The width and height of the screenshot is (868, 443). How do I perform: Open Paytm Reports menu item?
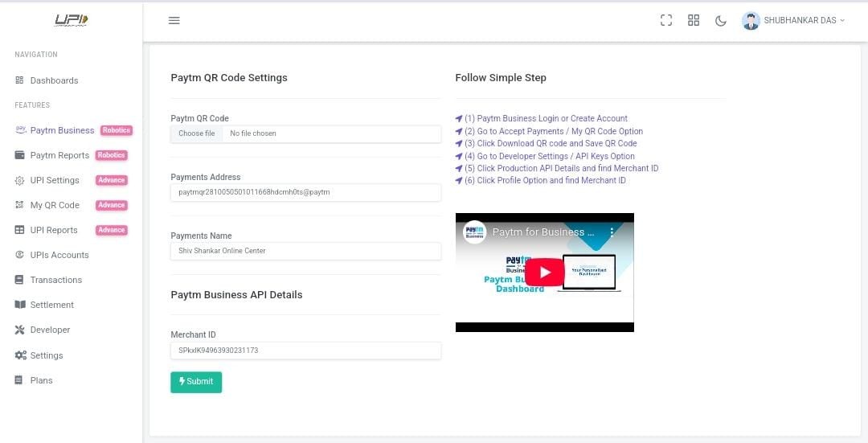tap(59, 155)
